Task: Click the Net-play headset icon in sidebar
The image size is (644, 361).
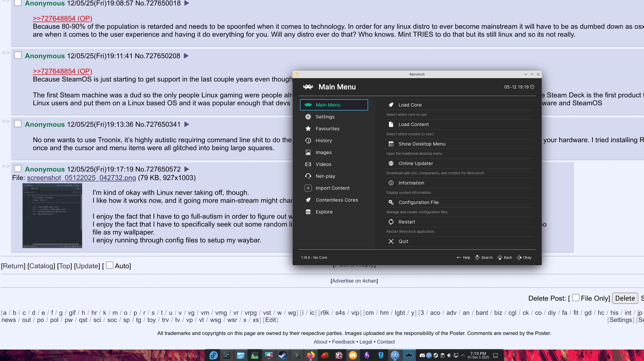Action: pos(308,176)
